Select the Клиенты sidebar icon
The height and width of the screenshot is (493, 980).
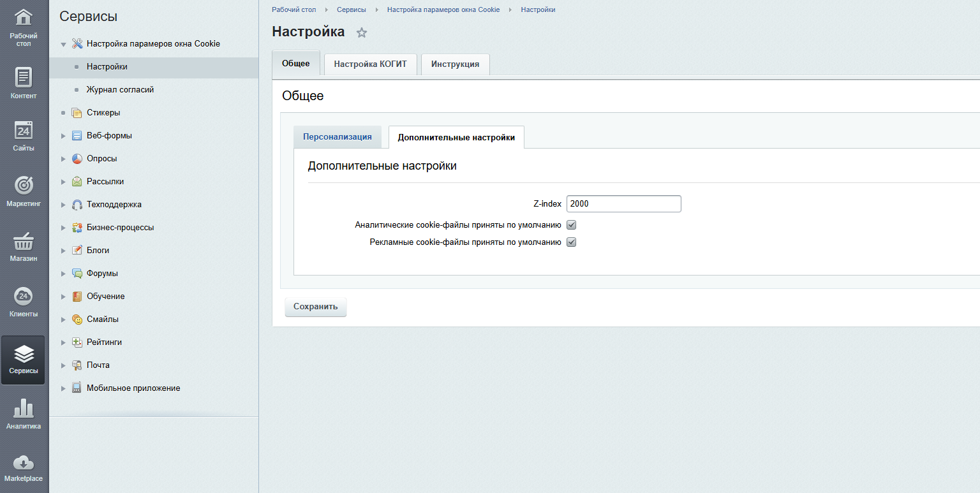click(x=23, y=300)
